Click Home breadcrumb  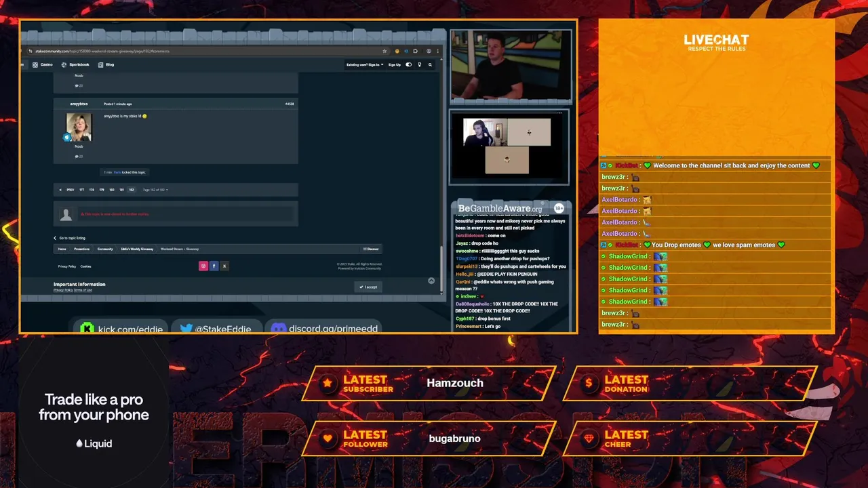(x=62, y=249)
